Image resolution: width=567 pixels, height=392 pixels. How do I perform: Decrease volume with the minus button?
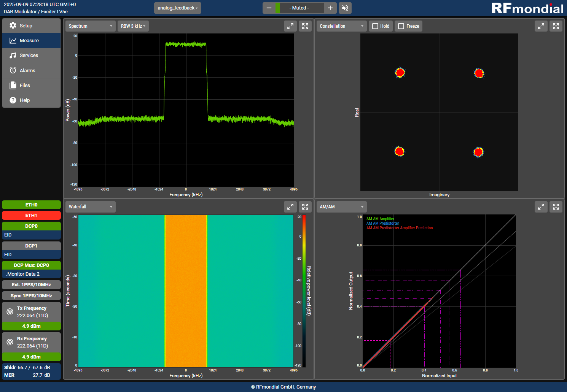tap(269, 8)
